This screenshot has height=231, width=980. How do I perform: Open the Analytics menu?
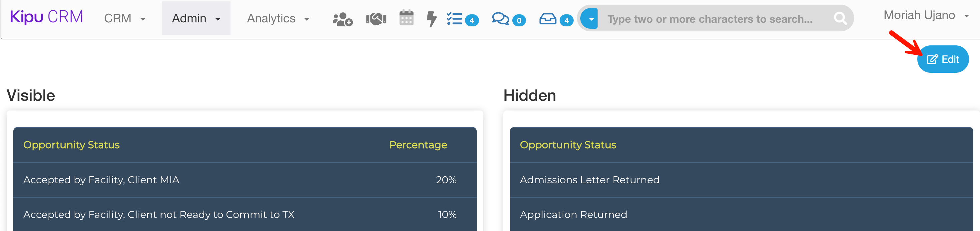tap(278, 18)
